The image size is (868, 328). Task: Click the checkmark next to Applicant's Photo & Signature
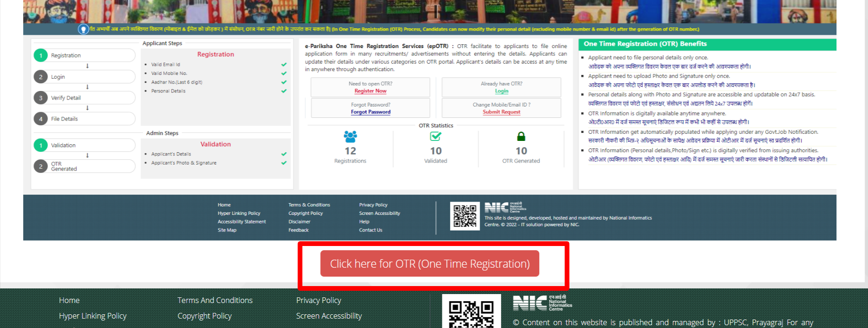pyautogui.click(x=284, y=163)
